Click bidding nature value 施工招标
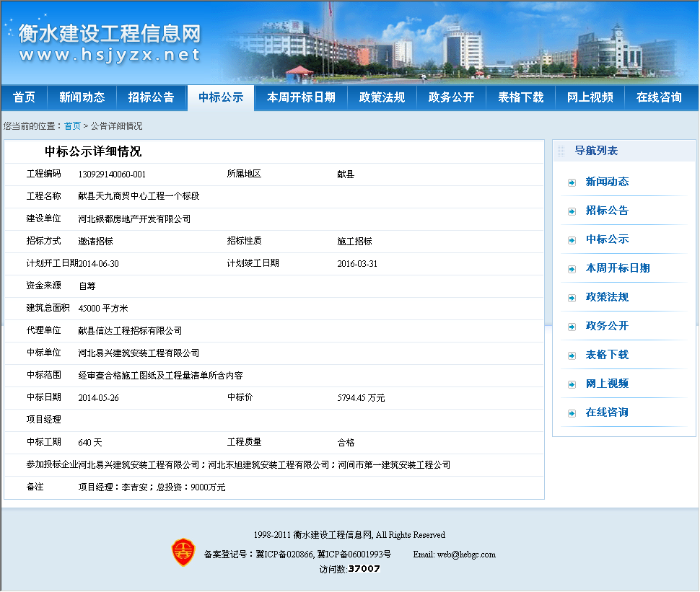The height and width of the screenshot is (592, 700). pos(354,242)
